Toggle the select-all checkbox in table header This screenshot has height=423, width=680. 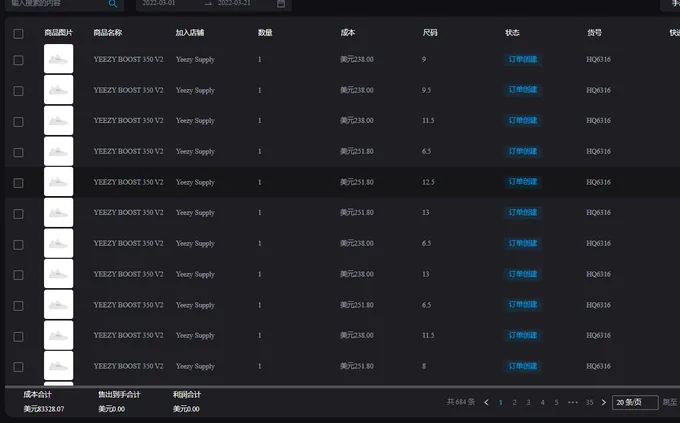click(x=18, y=33)
